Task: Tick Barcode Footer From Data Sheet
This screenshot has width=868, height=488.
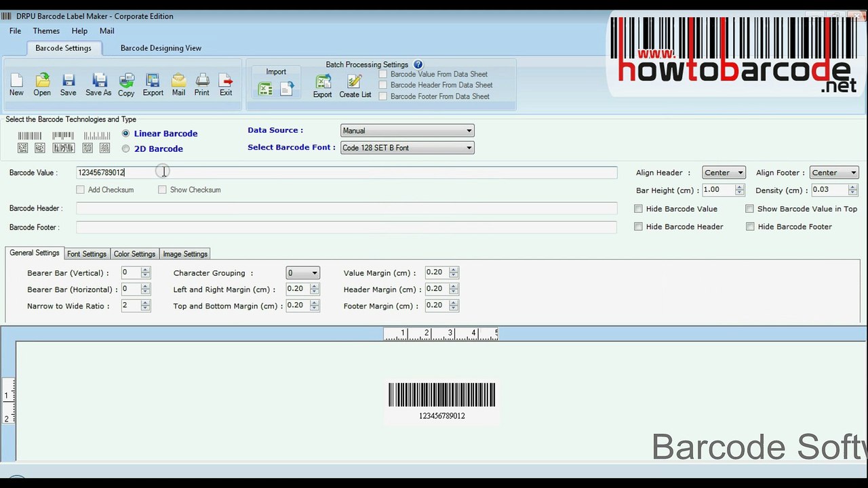Action: point(383,96)
